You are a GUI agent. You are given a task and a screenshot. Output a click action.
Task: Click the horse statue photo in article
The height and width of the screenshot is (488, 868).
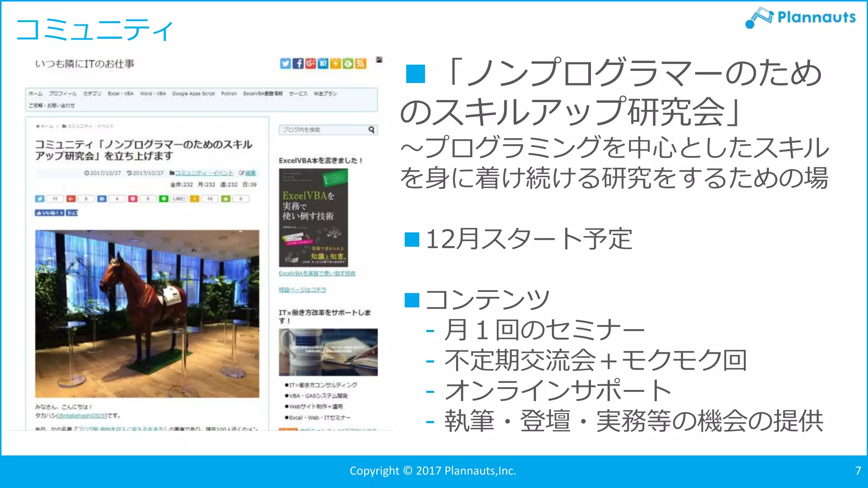point(147,314)
